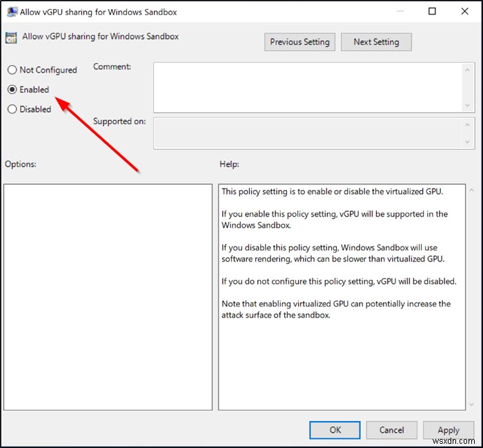Click 'This policy setting is to enable' text
483x448 pixels.
click(x=332, y=192)
